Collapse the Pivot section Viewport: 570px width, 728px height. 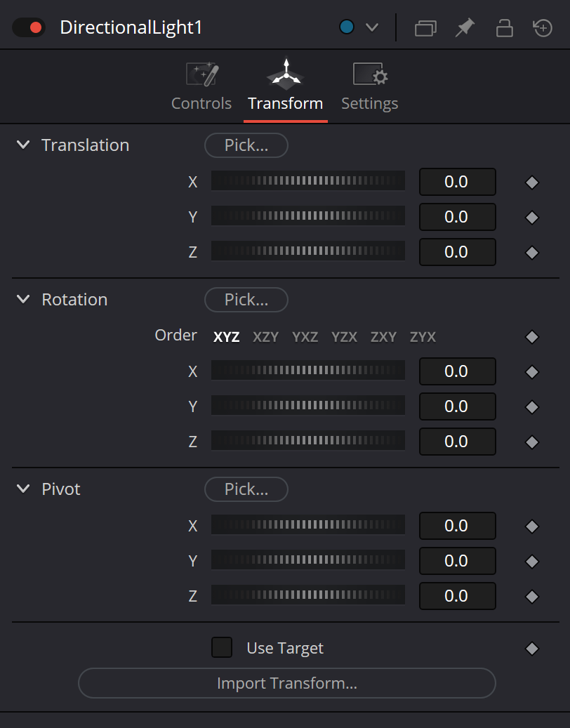pyautogui.click(x=23, y=489)
